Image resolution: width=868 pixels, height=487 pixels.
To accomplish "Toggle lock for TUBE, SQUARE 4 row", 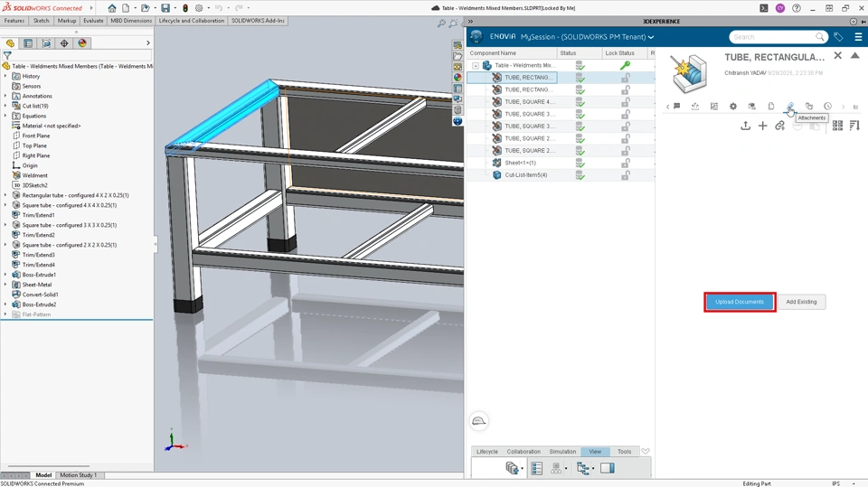I will tap(626, 102).
